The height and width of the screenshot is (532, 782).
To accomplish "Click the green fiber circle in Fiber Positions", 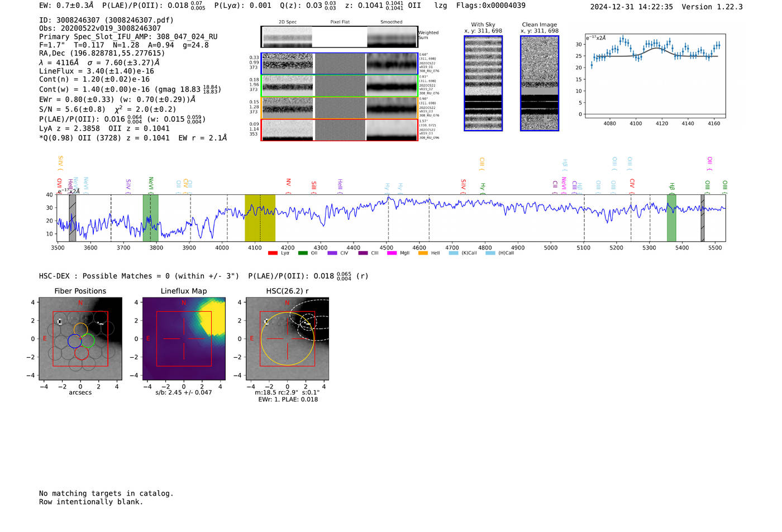I will 88,341.
